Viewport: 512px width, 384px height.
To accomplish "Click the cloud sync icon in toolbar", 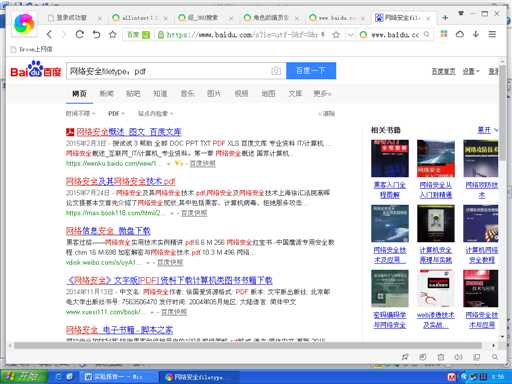I will coord(460,34).
